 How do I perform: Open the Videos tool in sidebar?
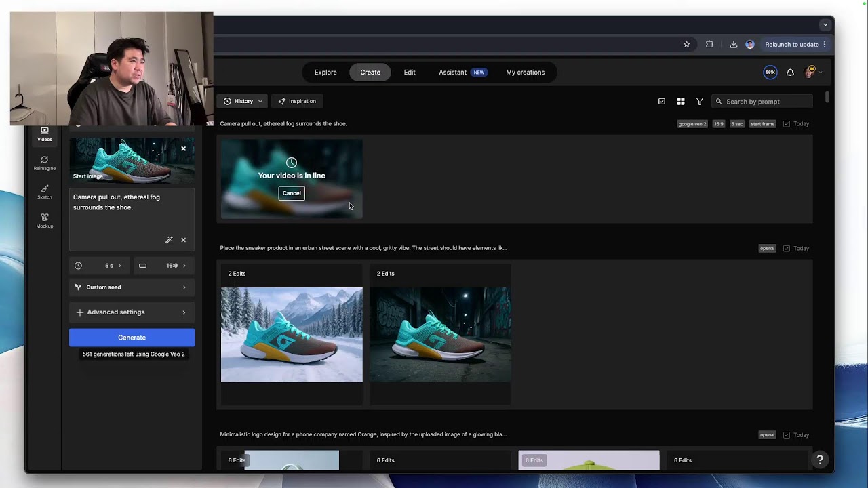[45, 134]
